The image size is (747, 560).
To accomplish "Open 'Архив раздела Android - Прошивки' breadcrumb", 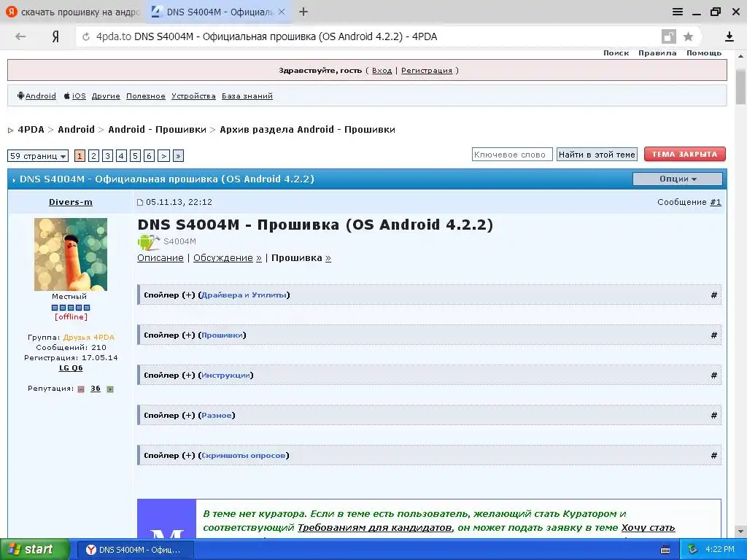I will coord(307,130).
